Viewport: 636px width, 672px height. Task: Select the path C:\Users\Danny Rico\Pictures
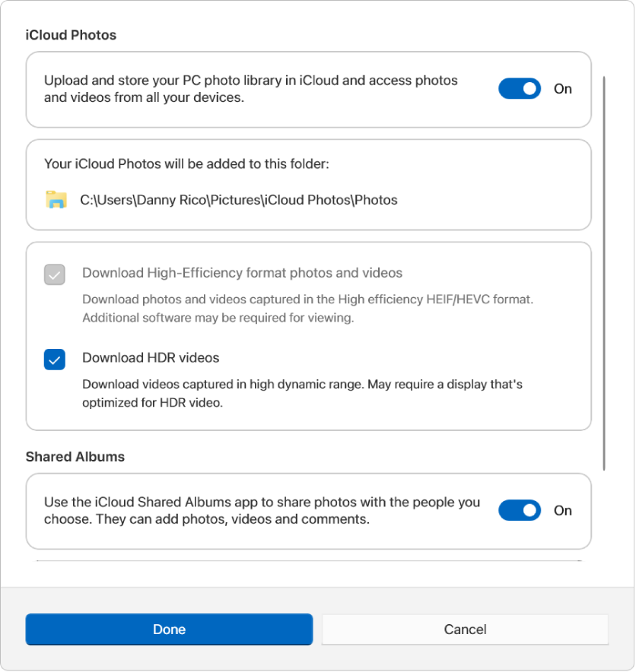[239, 200]
